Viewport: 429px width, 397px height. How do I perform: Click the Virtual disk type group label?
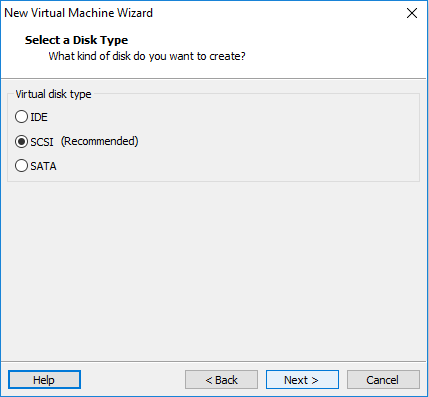(x=53, y=94)
